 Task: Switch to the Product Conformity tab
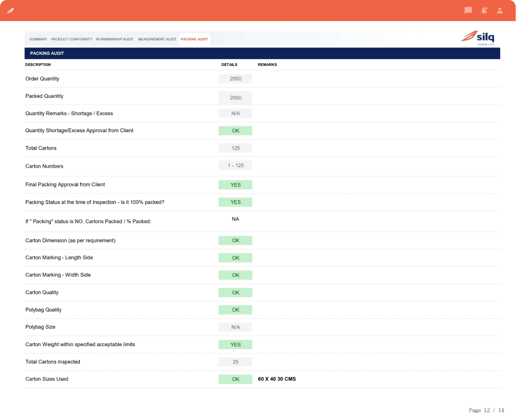click(x=72, y=39)
